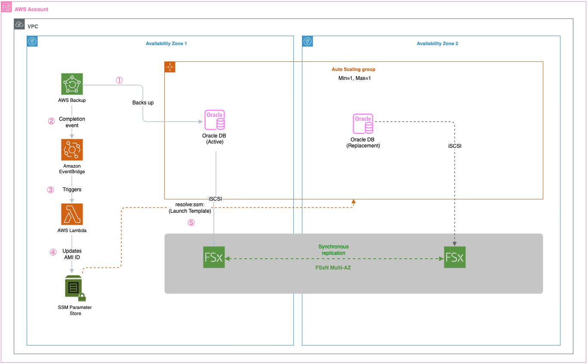The width and height of the screenshot is (588, 364).
Task: Click the "FSxN Multi-AZ" label
Action: pos(334,267)
